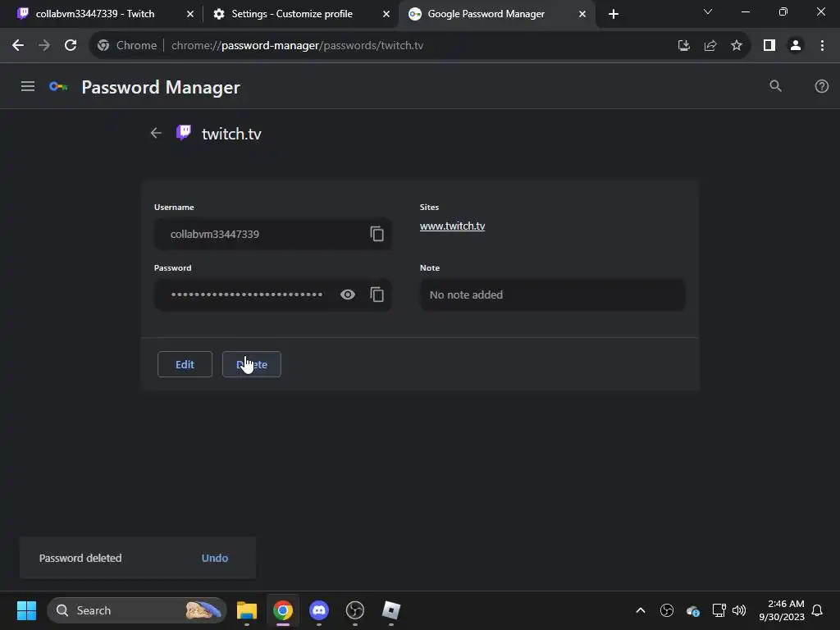This screenshot has width=840, height=630.
Task: Toggle Chrome side panel
Action: point(769,46)
